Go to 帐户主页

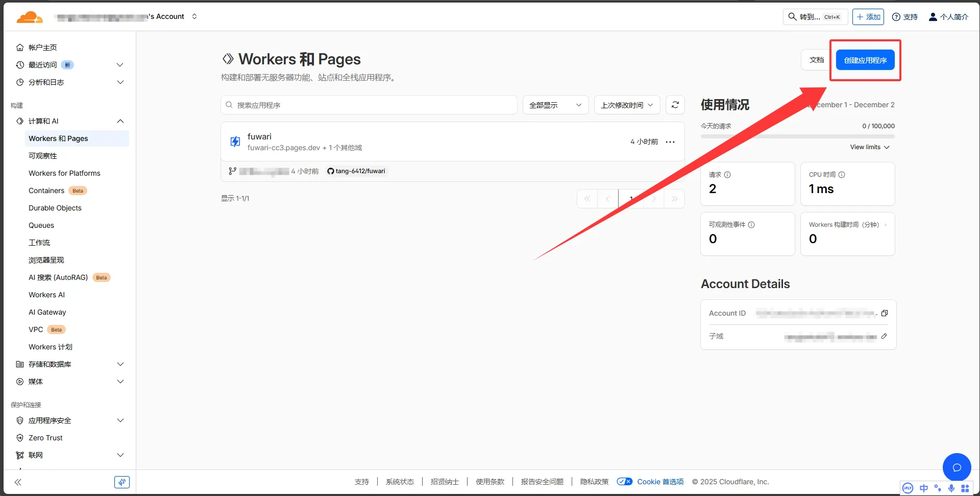tap(43, 48)
